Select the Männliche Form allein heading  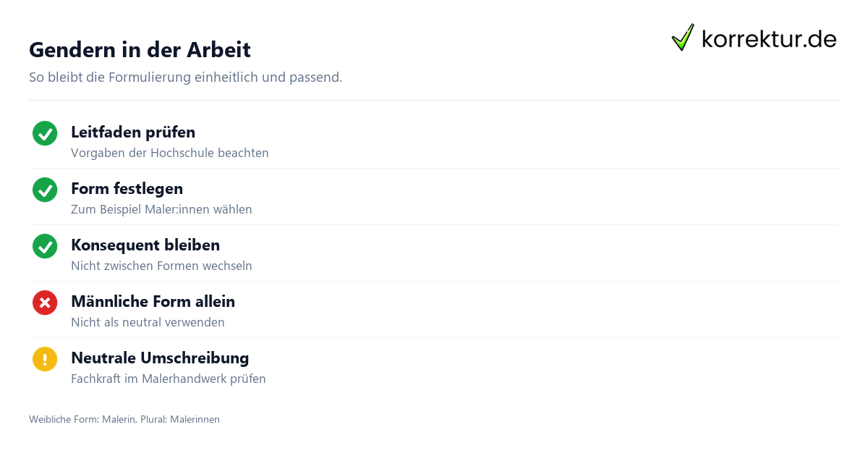click(x=153, y=302)
